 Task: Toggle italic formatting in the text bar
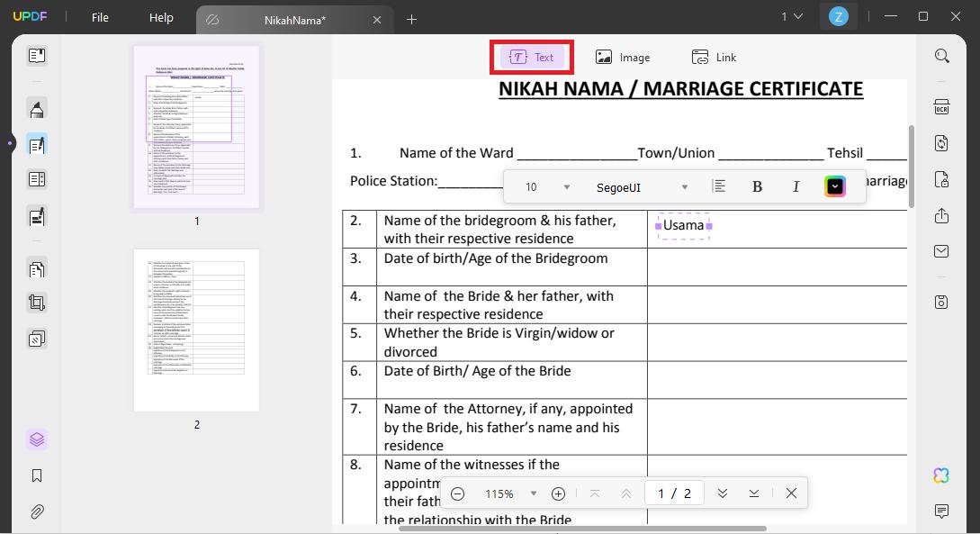[x=796, y=186]
